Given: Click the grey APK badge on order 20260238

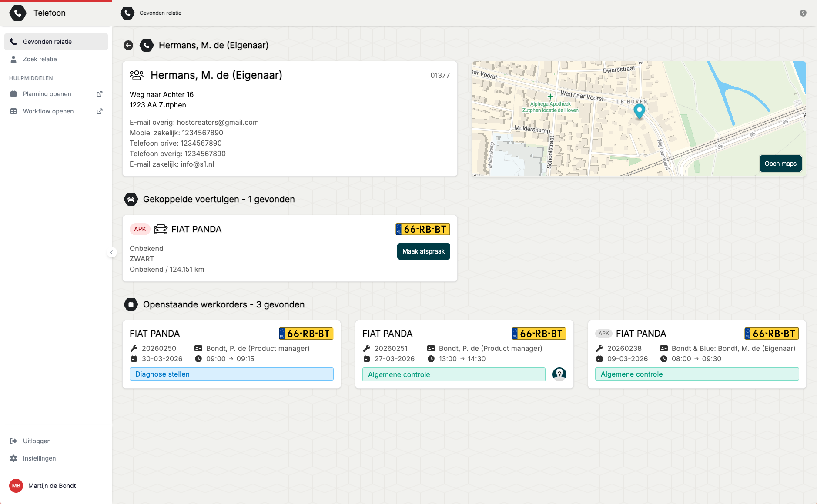Looking at the screenshot, I should [604, 334].
